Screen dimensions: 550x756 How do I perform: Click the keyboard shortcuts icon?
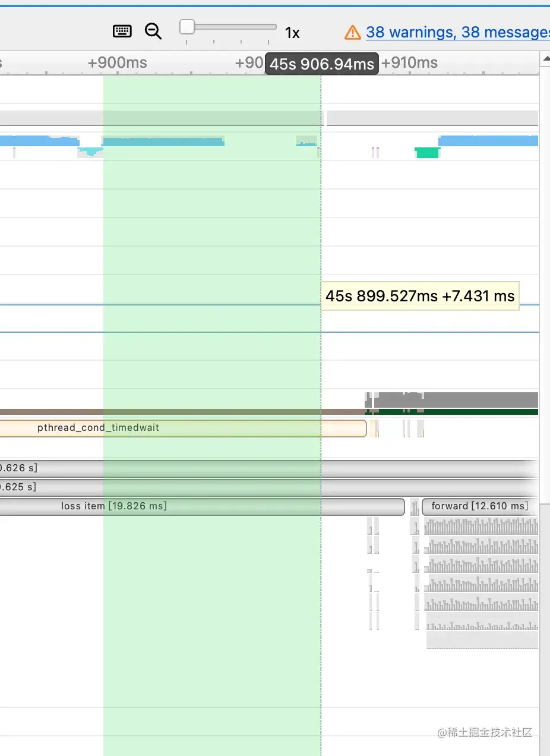point(122,31)
